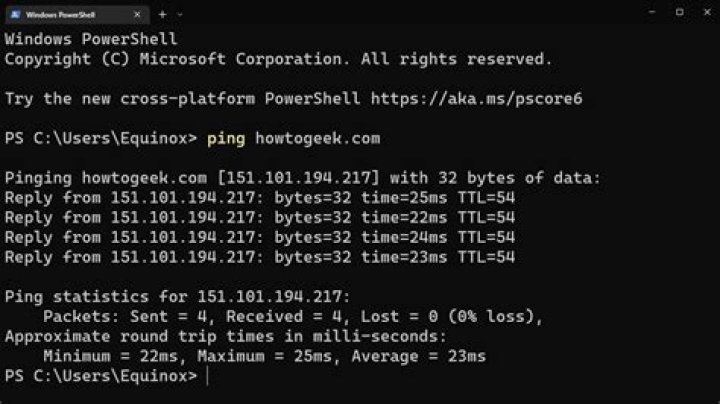Image resolution: width=720 pixels, height=404 pixels.
Task: Open the https://aka.ms/pscore6 link
Action: pos(483,99)
